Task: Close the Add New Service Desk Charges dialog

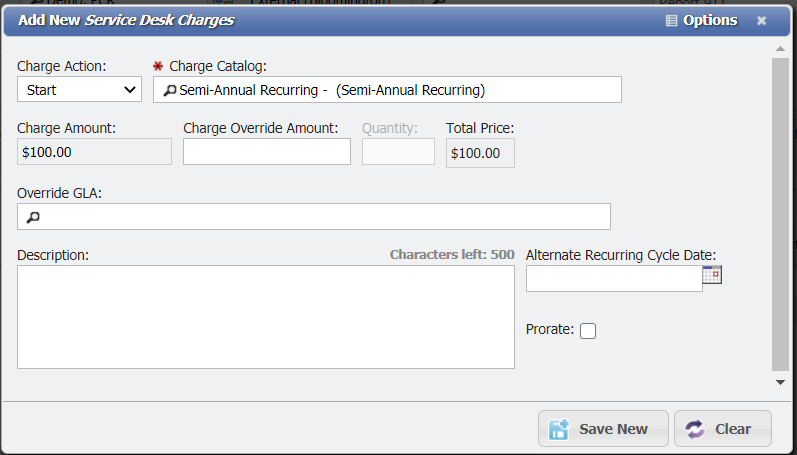Action: coord(762,21)
